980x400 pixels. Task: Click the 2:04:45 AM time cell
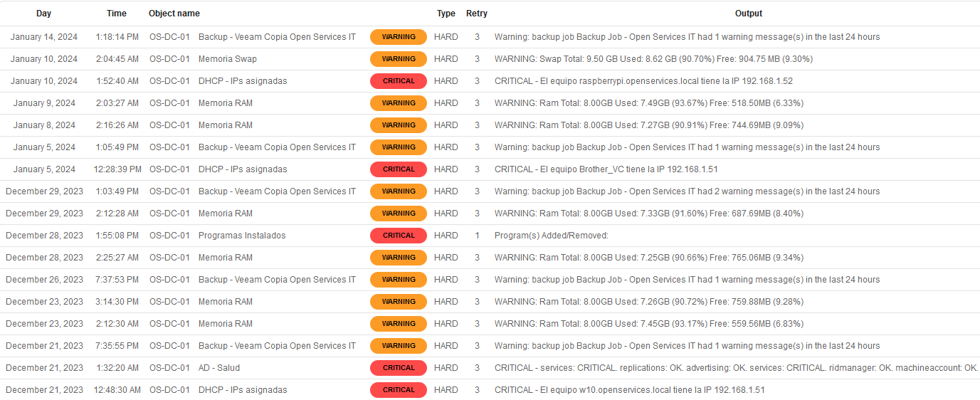117,59
